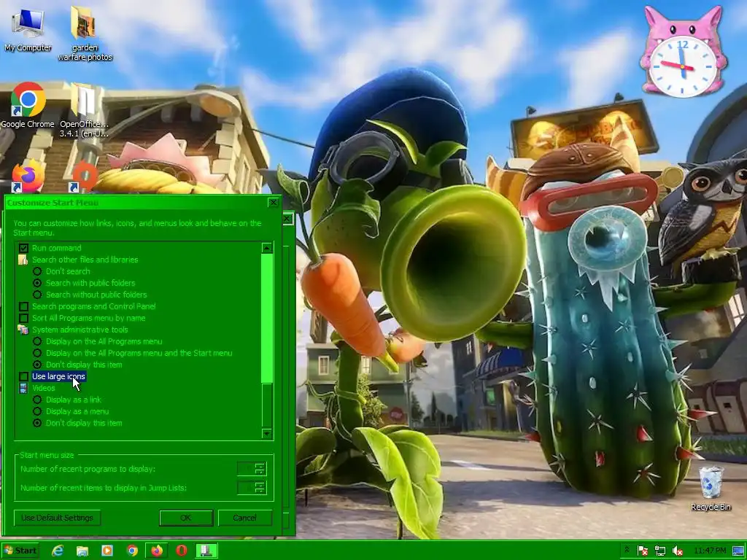This screenshot has width=747, height=560.
Task: Click the pink cat clock gadget
Action: [683, 52]
